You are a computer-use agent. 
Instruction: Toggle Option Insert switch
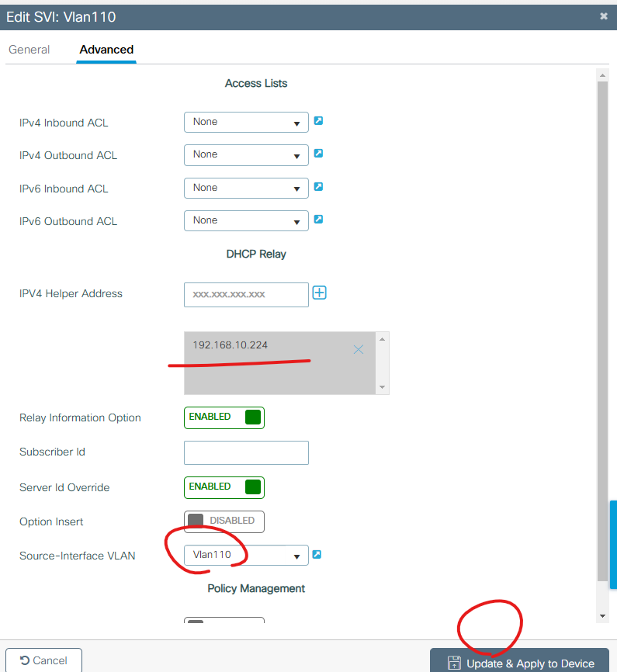tap(224, 521)
